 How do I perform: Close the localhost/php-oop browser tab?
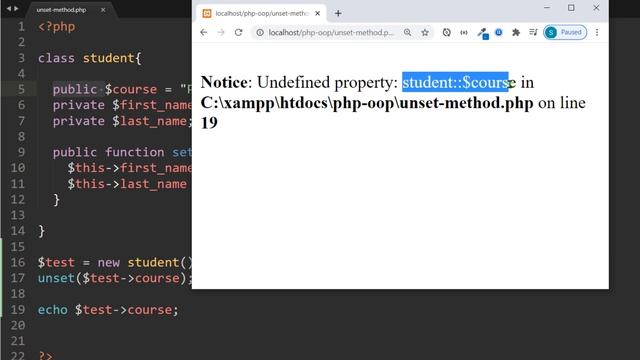click(x=318, y=13)
